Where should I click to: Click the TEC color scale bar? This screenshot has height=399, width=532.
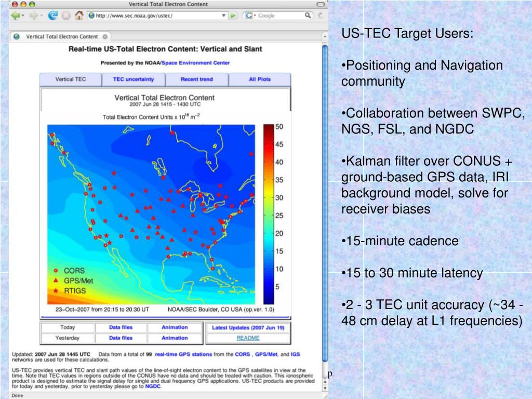pyautogui.click(x=269, y=214)
